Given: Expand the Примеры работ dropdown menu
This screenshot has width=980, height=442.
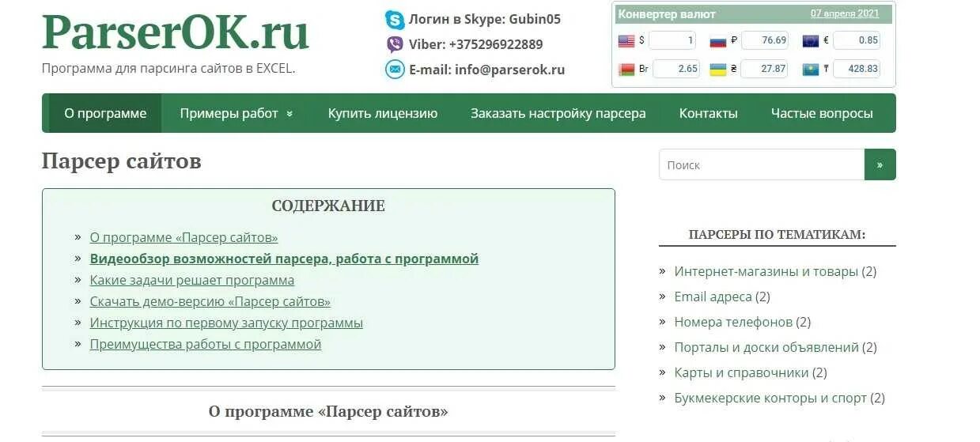Looking at the screenshot, I should (x=236, y=113).
